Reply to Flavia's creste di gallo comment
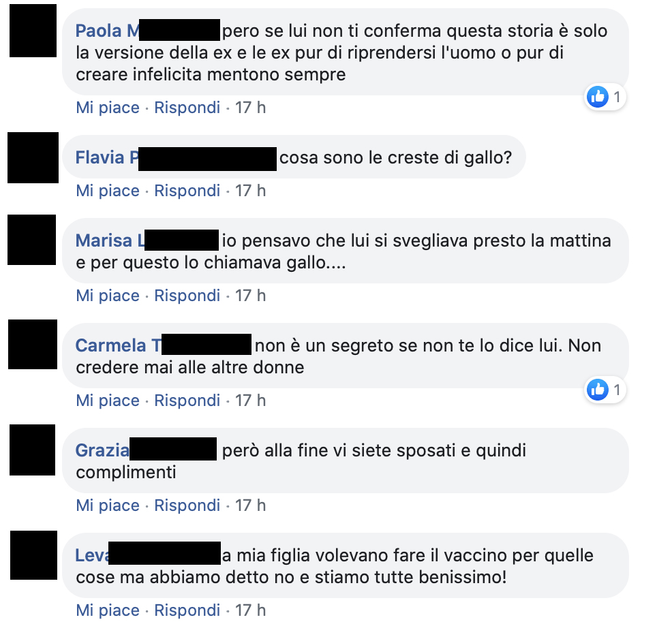 187,191
